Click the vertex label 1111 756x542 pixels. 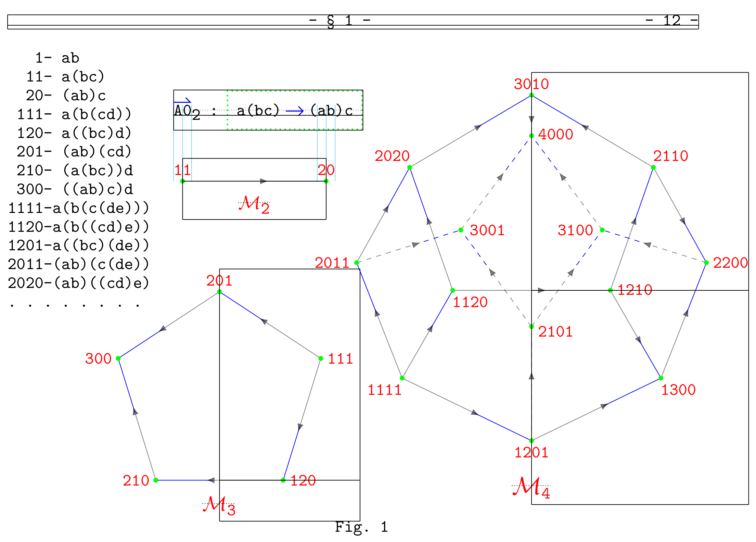384,390
